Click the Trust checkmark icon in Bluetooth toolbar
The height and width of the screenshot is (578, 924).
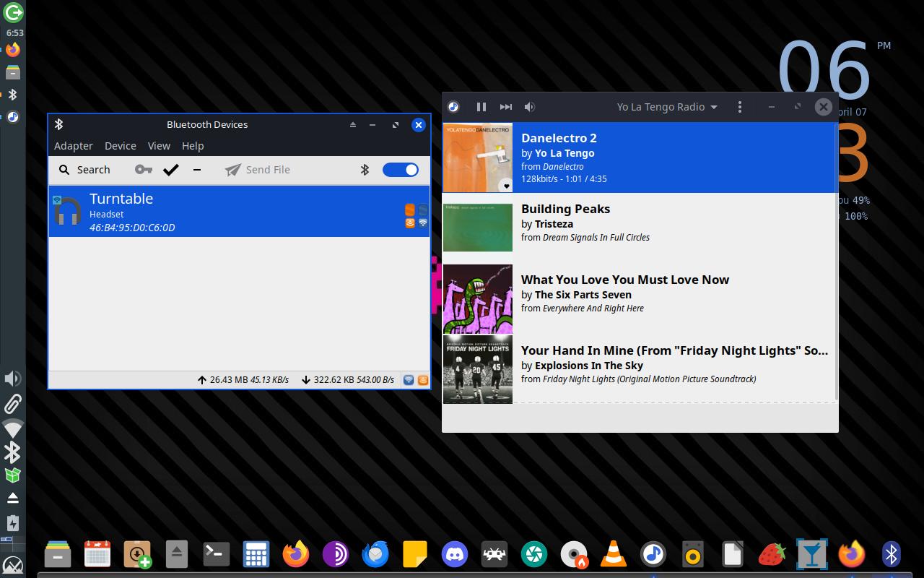[x=171, y=170]
